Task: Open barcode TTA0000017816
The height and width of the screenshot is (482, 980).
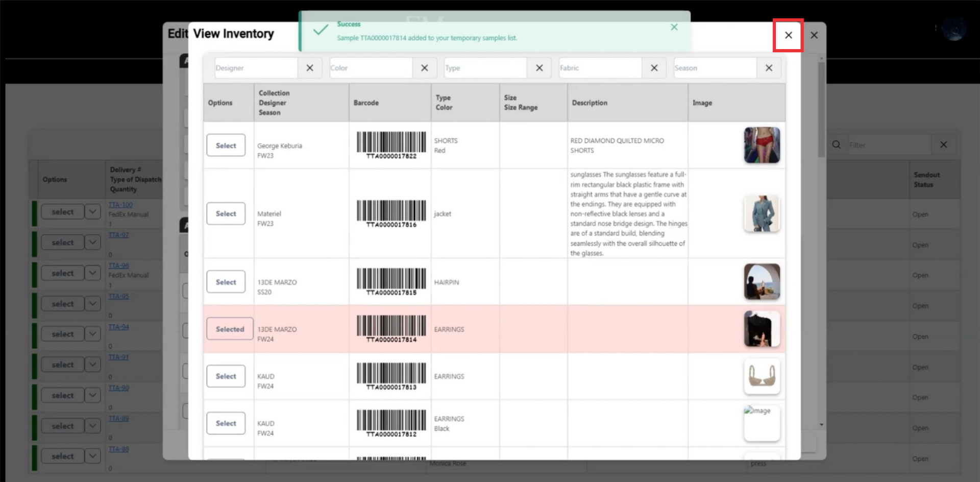Action: (391, 213)
